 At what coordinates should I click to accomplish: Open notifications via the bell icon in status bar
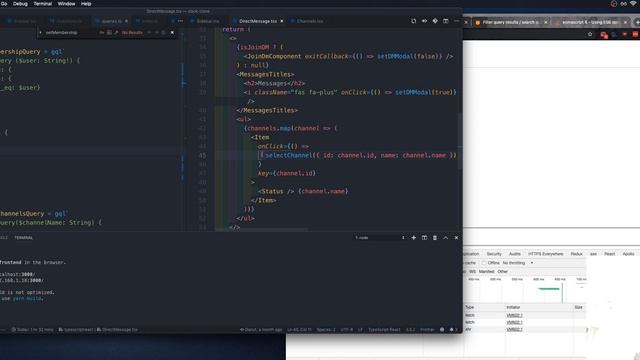452,330
